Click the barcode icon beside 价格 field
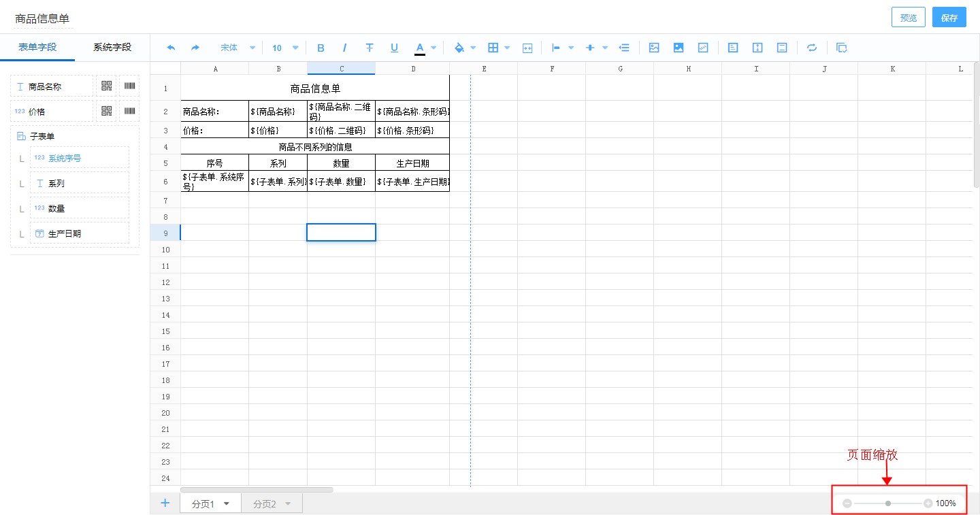Viewport: 980px width, 515px height. [129, 110]
